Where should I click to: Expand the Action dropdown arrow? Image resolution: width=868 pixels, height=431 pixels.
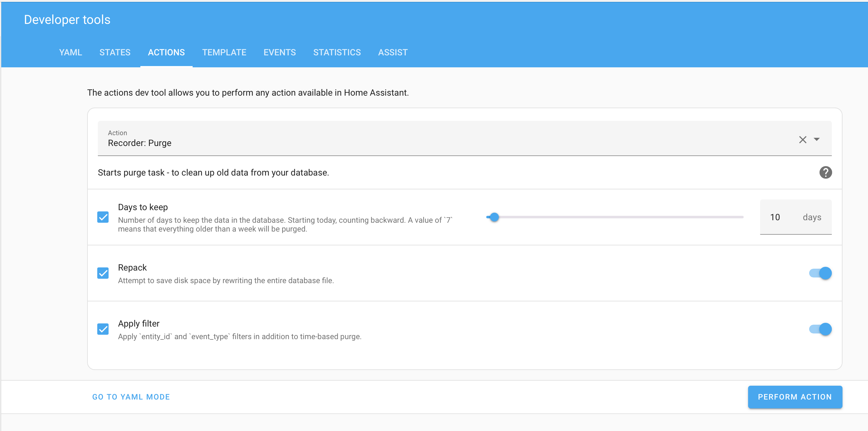coord(816,139)
